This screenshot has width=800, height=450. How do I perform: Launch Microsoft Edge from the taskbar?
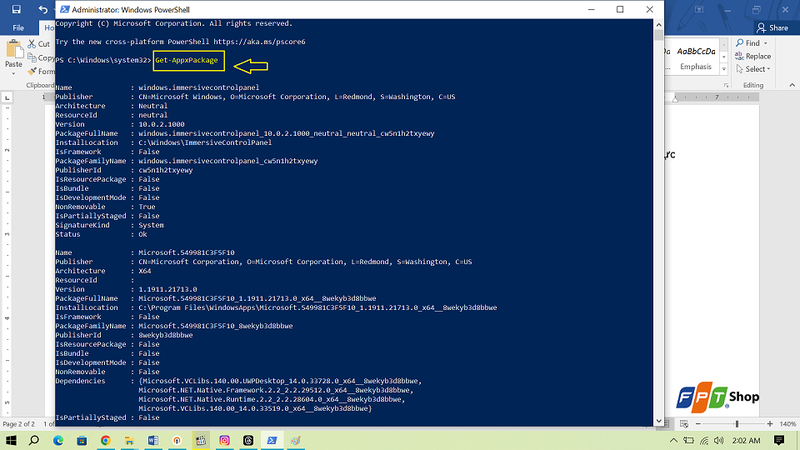(58, 440)
